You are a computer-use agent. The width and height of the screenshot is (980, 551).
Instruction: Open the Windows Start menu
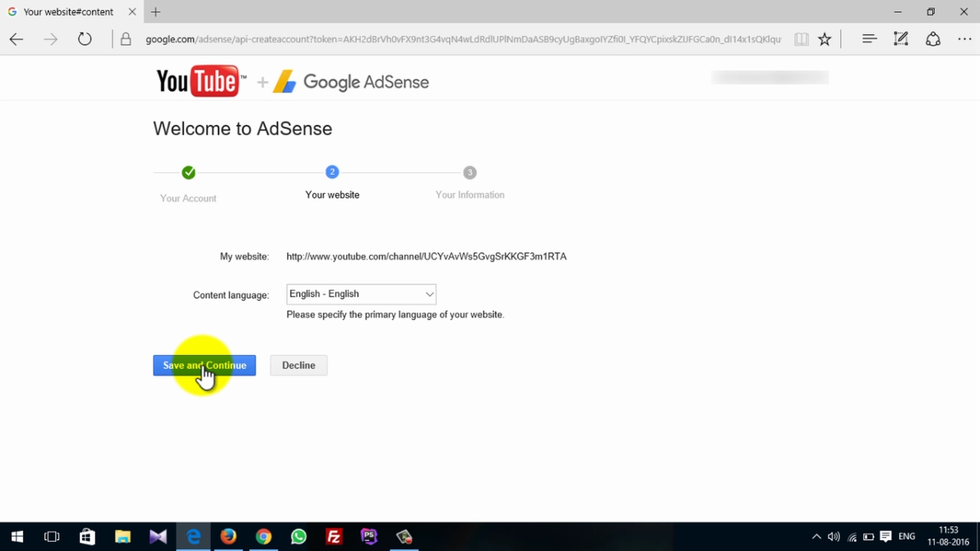pos(17,537)
